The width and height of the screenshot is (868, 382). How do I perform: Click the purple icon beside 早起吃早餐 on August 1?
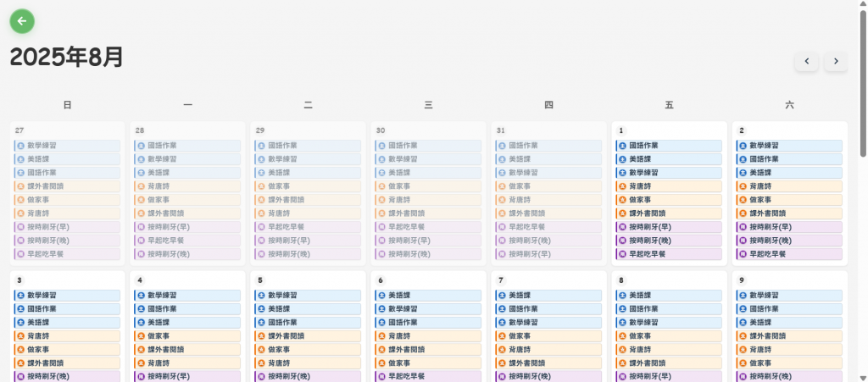[622, 254]
